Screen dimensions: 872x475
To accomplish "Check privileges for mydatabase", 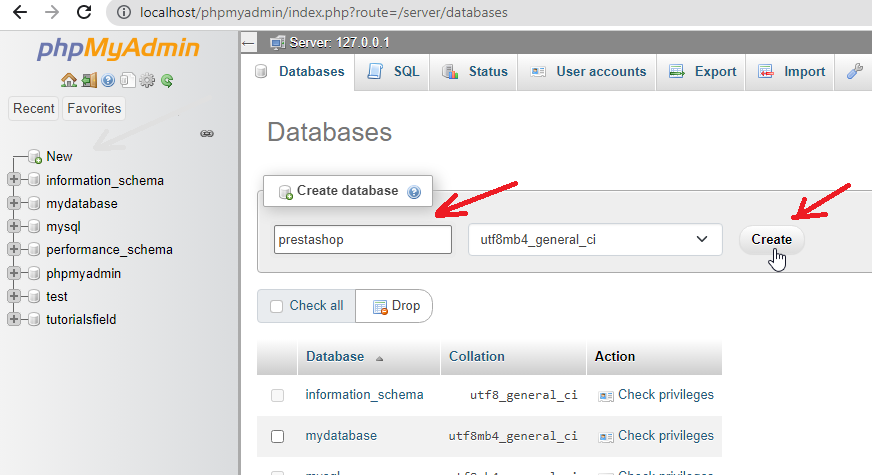I will point(666,436).
